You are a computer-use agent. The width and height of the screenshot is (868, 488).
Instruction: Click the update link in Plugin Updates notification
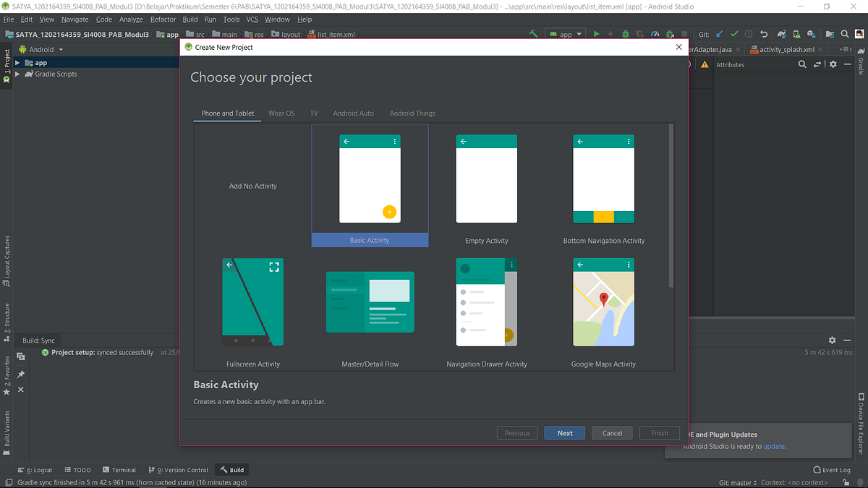click(x=773, y=446)
